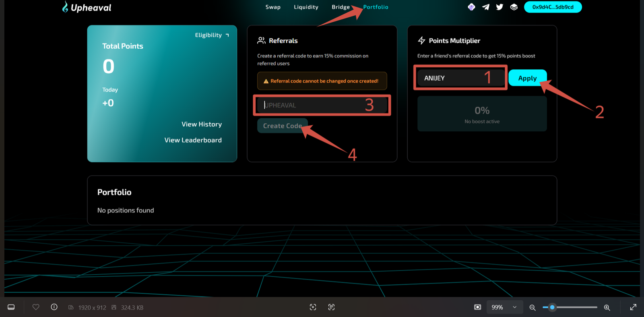Toggle the filmstrip icon in bottom bar
This screenshot has width=644, height=317.
click(x=11, y=307)
